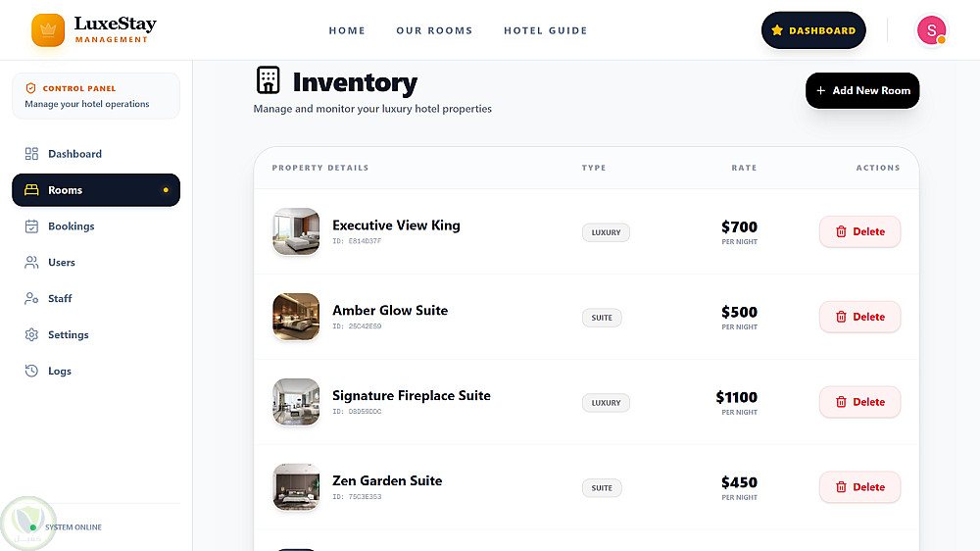Open the Settings gear icon

tap(31, 335)
